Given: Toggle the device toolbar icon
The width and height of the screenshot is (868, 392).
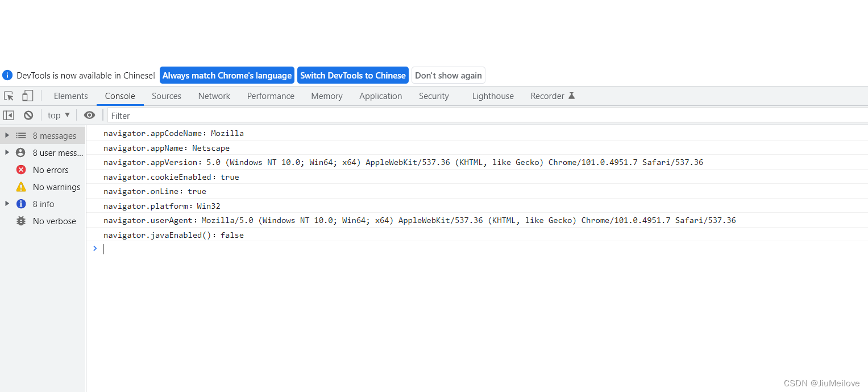Looking at the screenshot, I should tap(27, 96).
